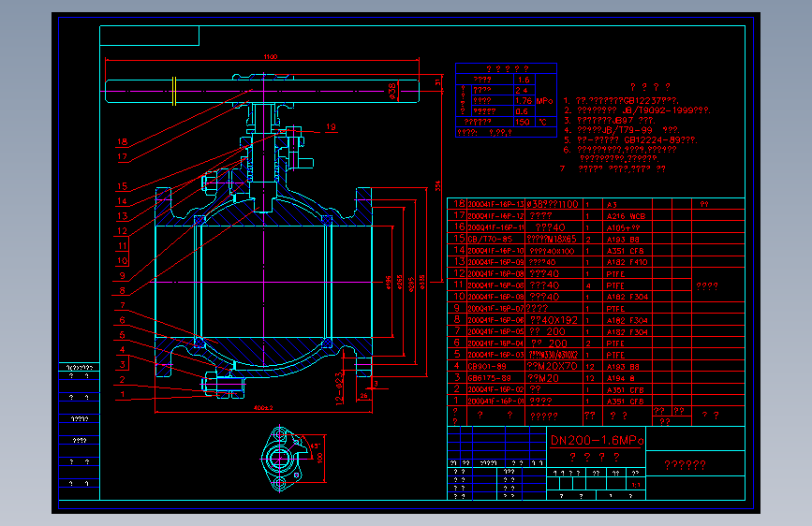Click part code 200Q41F-16P-03
This screenshot has width=812, height=526.
[x=496, y=355]
